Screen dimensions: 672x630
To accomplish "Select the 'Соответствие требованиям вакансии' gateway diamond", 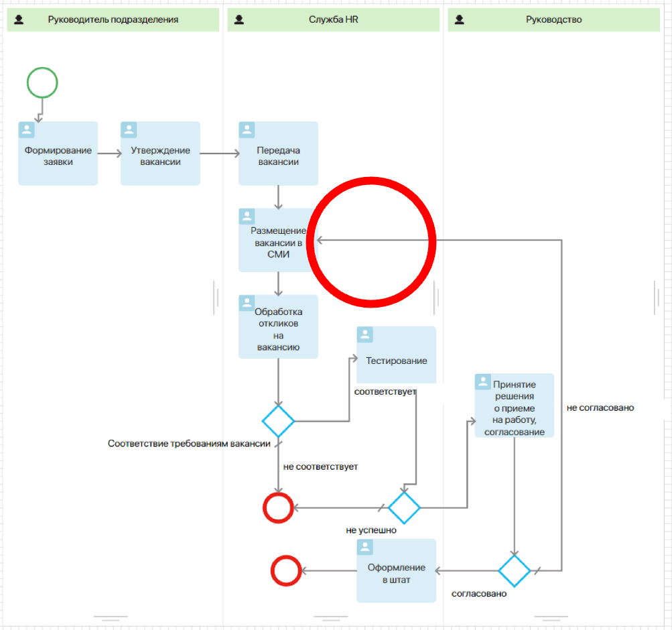I will (x=278, y=422).
